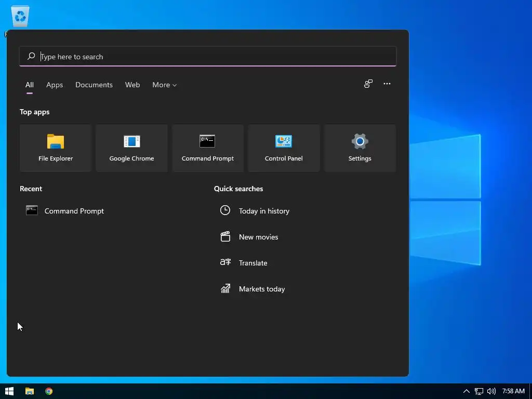532x399 pixels.
Task: Open Control Panel from Top apps
Action: (284, 148)
